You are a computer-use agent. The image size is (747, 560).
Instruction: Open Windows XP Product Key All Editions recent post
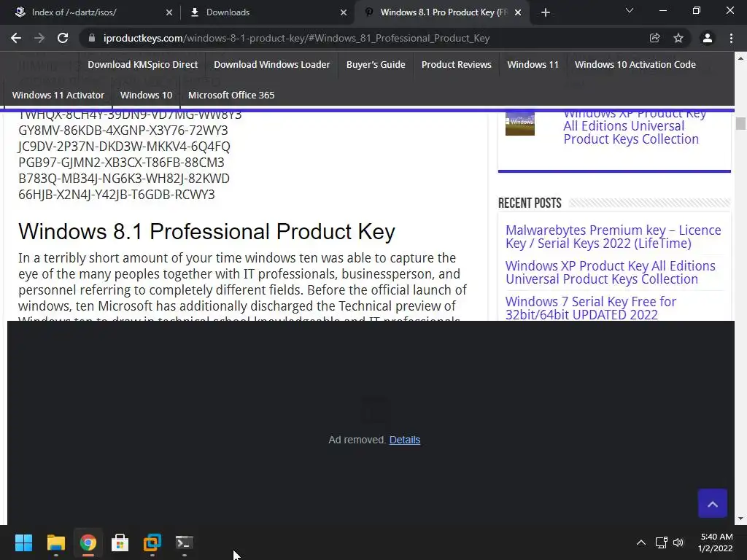point(611,273)
